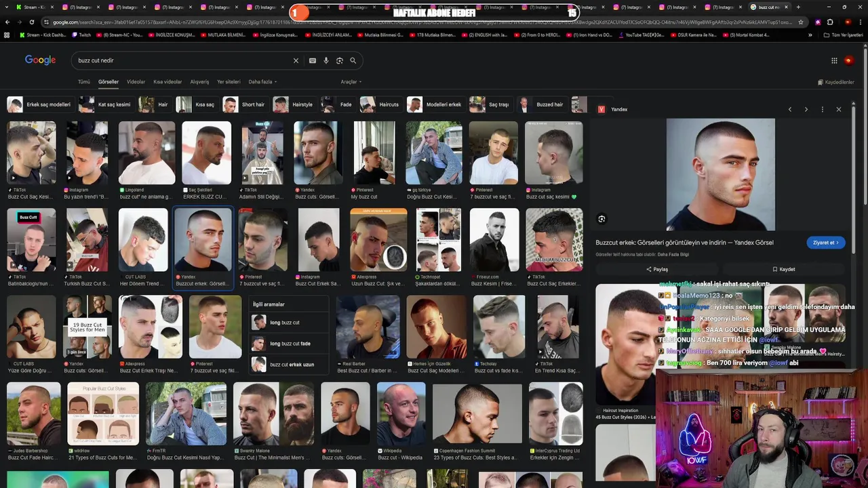868x488 pixels.
Task: Expand Daha fazla dropdown
Action: coord(262,82)
